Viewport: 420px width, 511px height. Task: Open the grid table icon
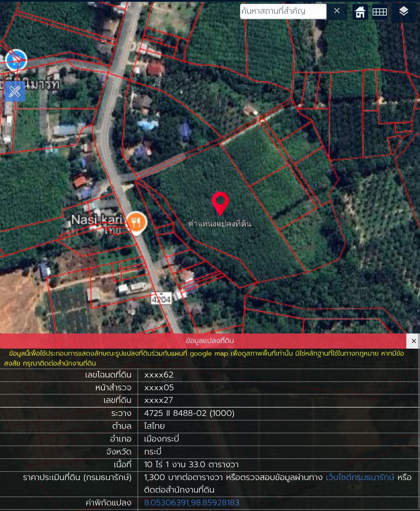pos(379,12)
